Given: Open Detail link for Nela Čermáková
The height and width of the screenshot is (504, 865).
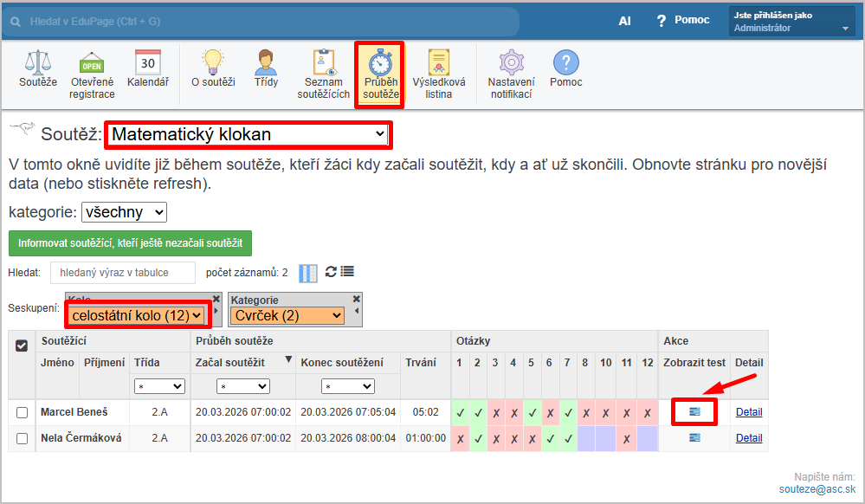Looking at the screenshot, I should click(x=749, y=438).
